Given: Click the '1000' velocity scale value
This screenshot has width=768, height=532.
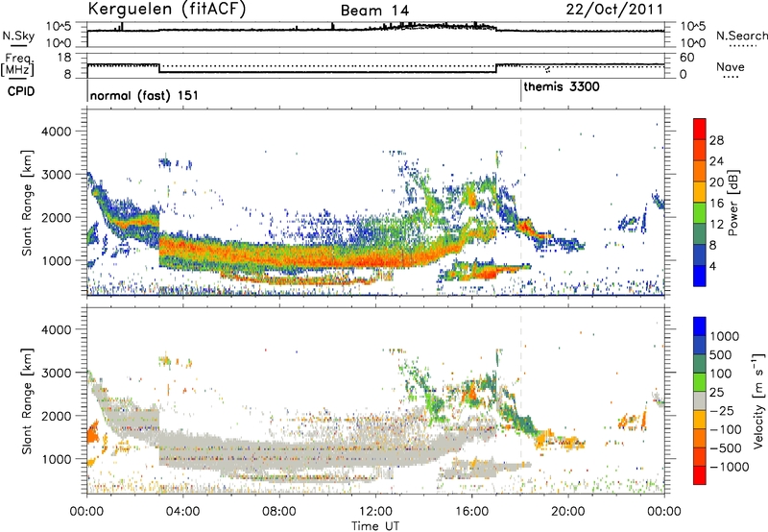Looking at the screenshot, I should (725, 336).
